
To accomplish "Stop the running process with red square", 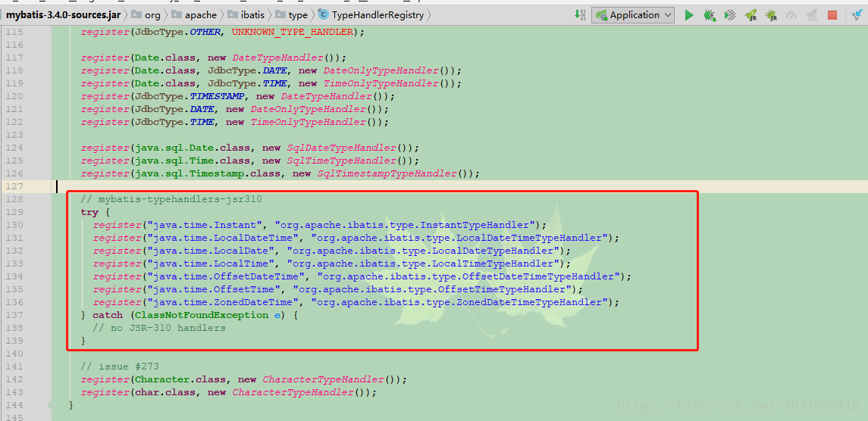I will coord(832,15).
